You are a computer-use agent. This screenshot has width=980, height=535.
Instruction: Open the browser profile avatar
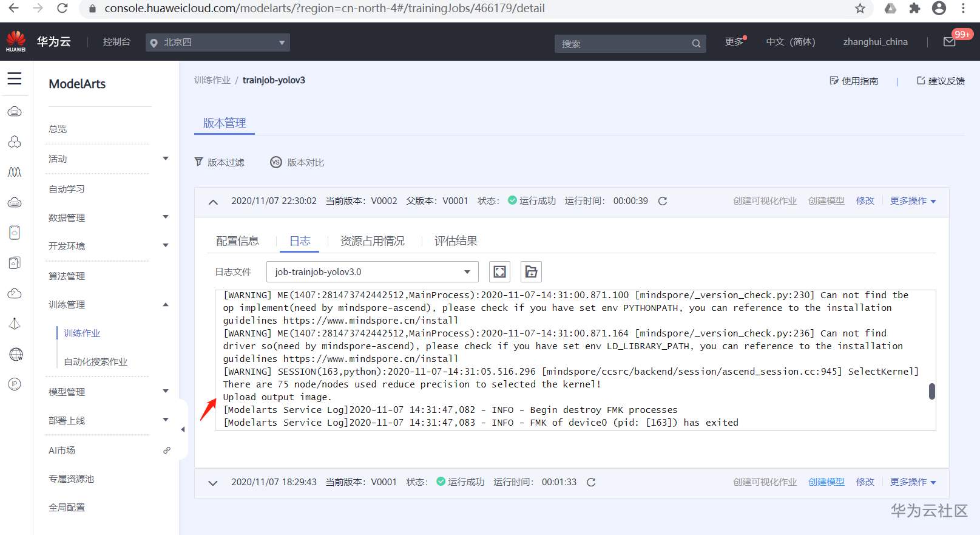(939, 8)
